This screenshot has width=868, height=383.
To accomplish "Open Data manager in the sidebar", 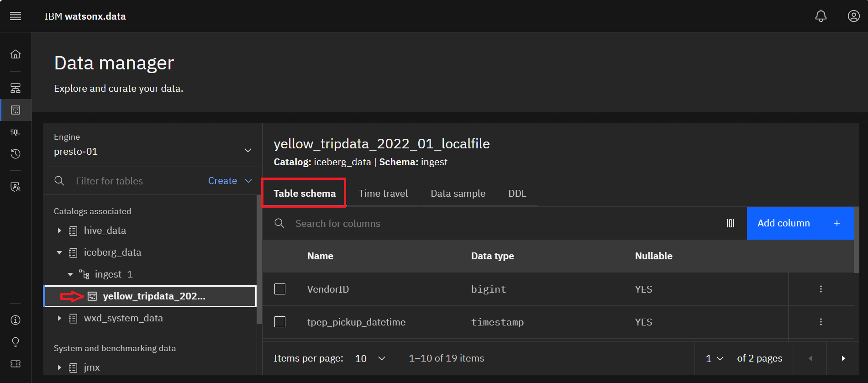I will [16, 110].
